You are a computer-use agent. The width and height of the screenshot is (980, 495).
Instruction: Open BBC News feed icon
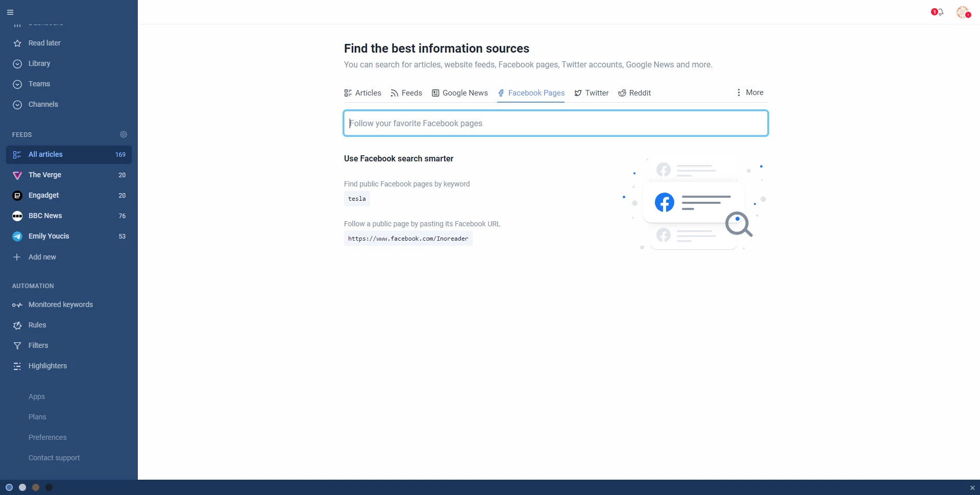(x=17, y=216)
